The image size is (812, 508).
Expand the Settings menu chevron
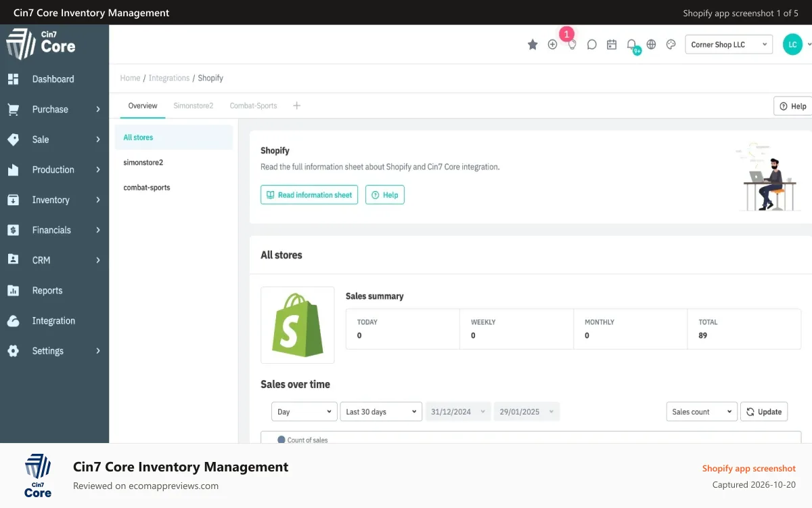pos(98,351)
